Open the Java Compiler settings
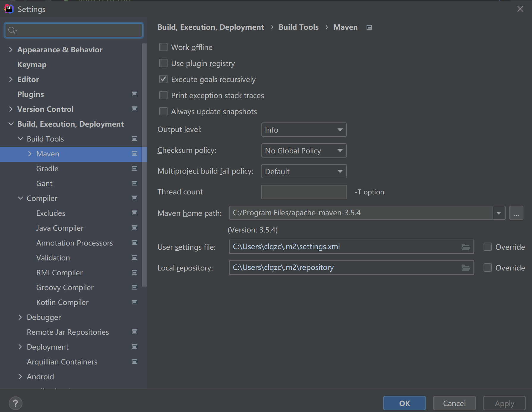 point(60,228)
